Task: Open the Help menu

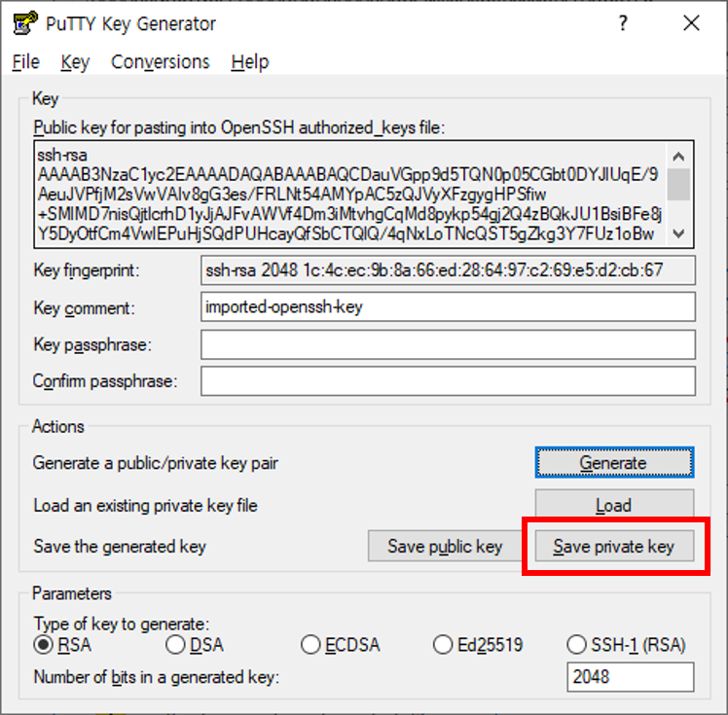Action: 250,61
